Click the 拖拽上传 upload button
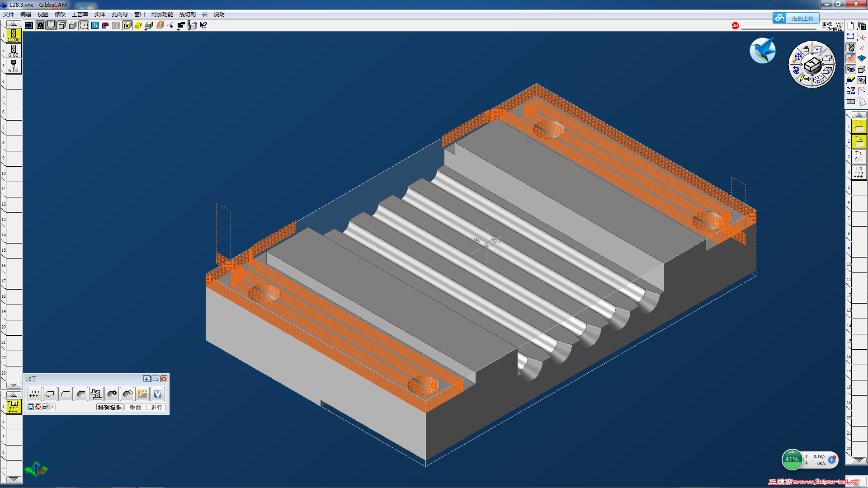 802,18
